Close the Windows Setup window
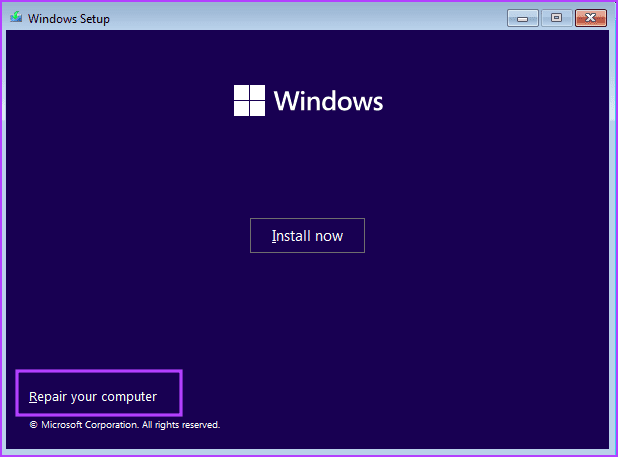The width and height of the screenshot is (618, 457). pos(590,18)
